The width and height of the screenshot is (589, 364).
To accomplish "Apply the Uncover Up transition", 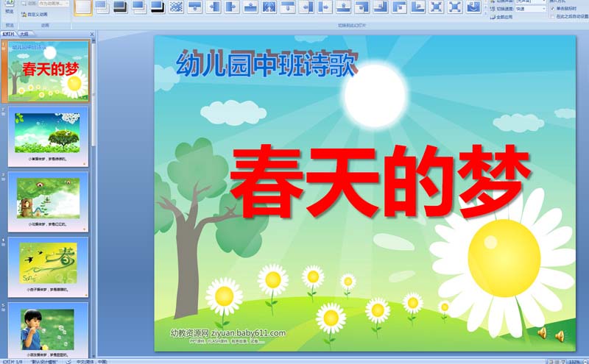I will point(343,7).
